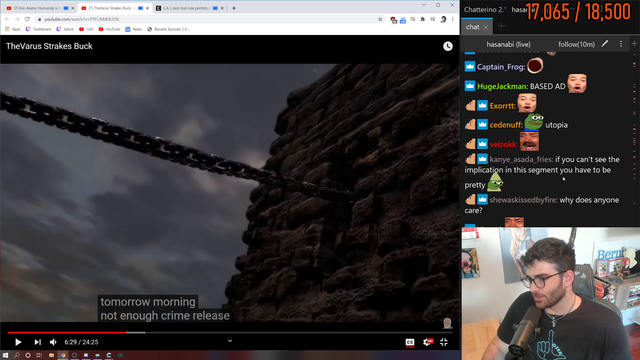Viewport: 640px width, 360px height.
Task: Expand the chevron below the progress bar
Action: pyautogui.click(x=230, y=341)
